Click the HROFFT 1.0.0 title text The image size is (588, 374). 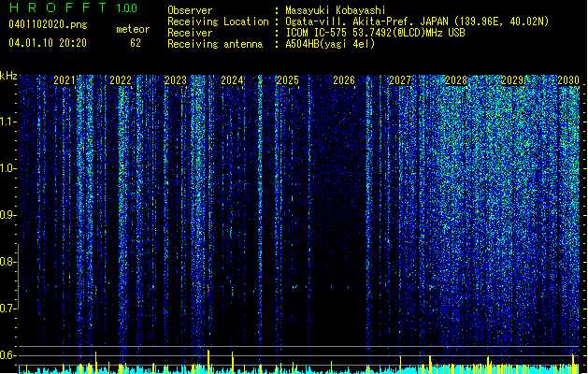tap(73, 7)
